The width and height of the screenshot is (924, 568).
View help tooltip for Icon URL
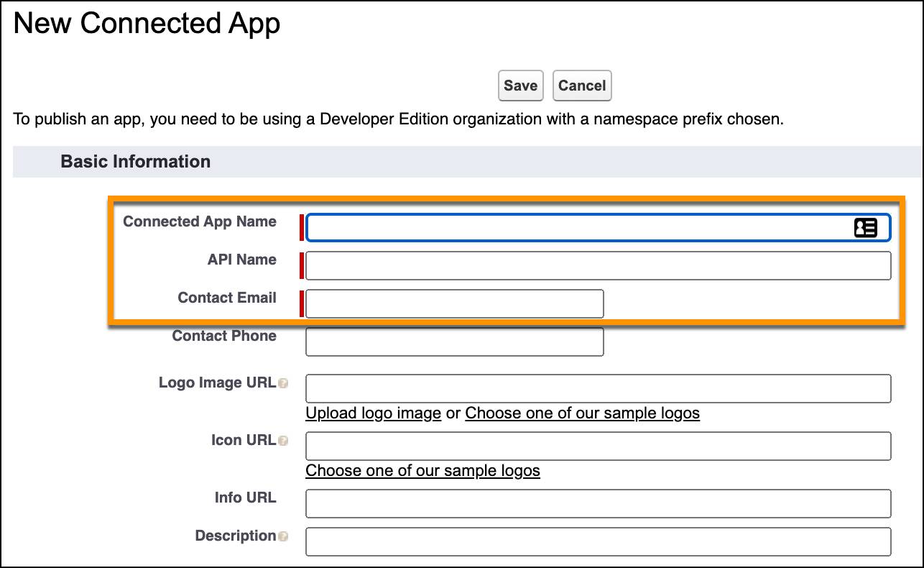pos(283,441)
